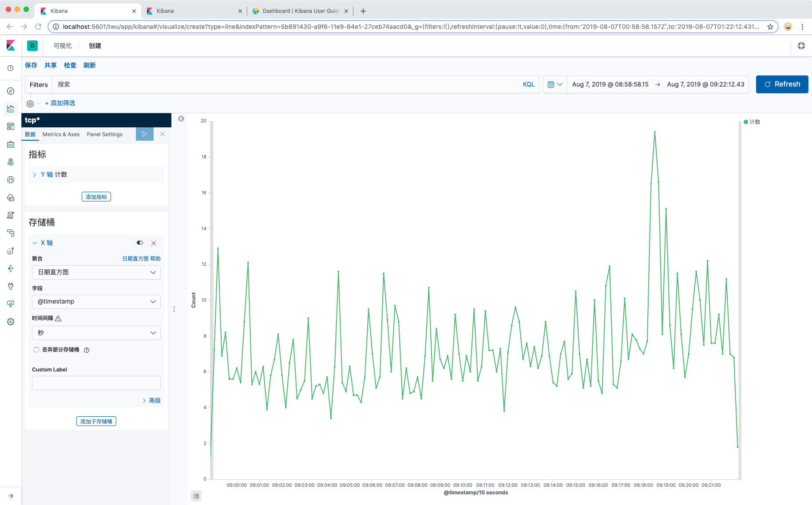Toggle chart legend list icon
Screen dimensions: 812x505
(x=196, y=496)
